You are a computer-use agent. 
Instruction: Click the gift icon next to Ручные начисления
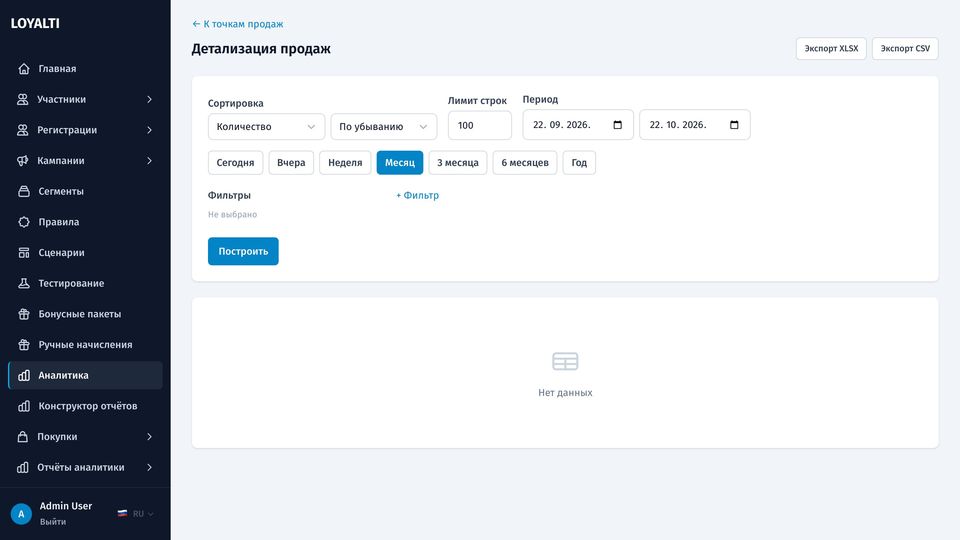[x=24, y=344]
